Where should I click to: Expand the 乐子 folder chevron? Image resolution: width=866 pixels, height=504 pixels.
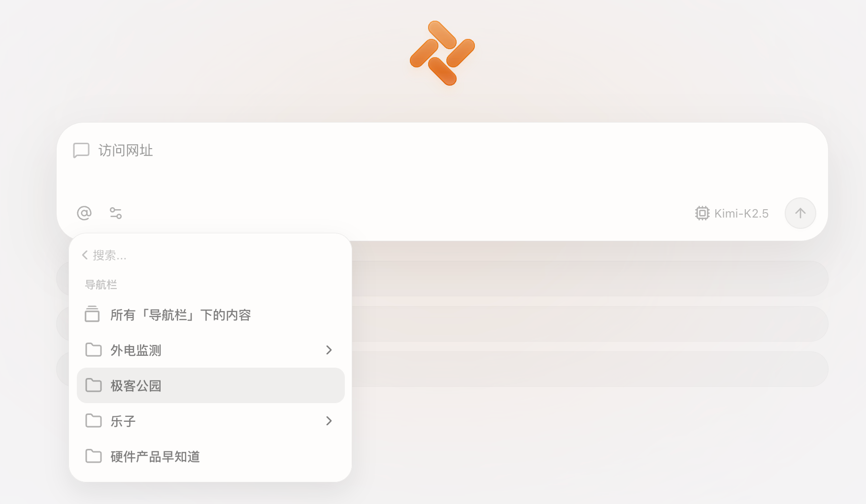click(329, 421)
